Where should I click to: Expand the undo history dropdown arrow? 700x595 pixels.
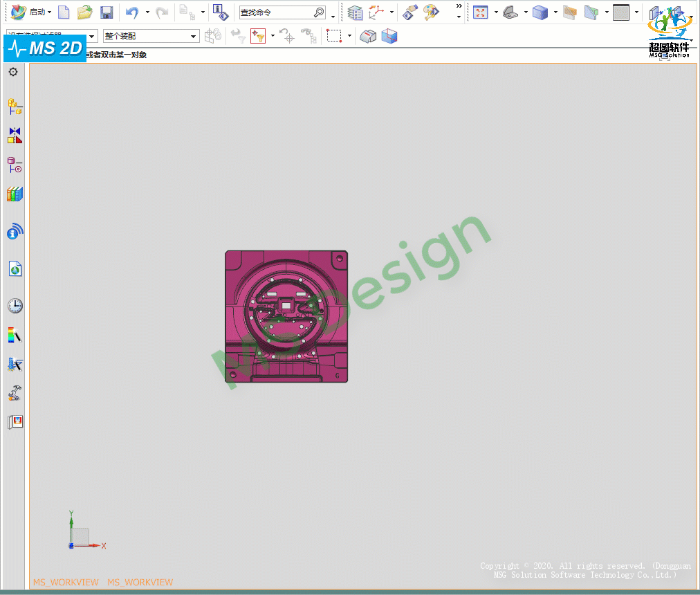(x=147, y=12)
